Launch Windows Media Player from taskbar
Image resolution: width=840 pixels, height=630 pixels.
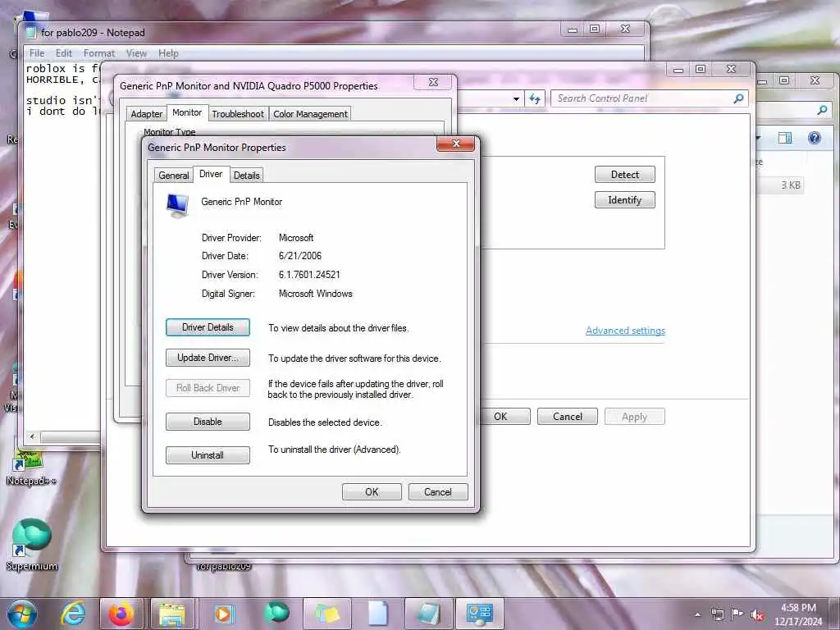[x=224, y=614]
